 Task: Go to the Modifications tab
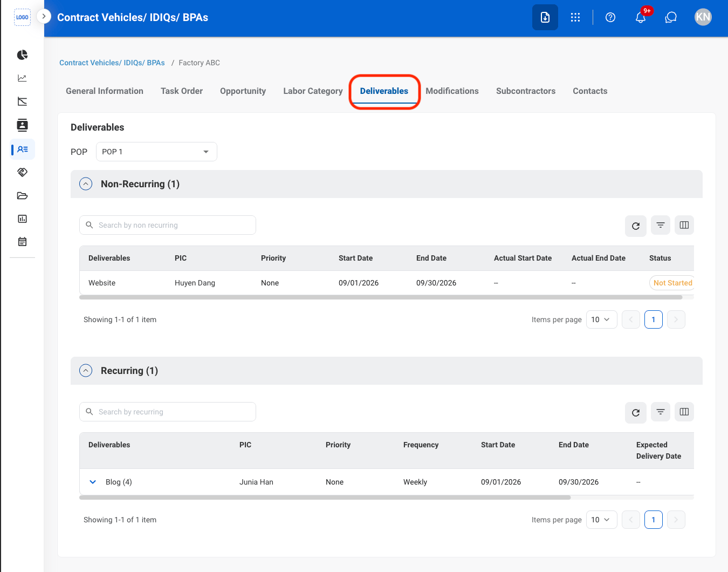452,91
